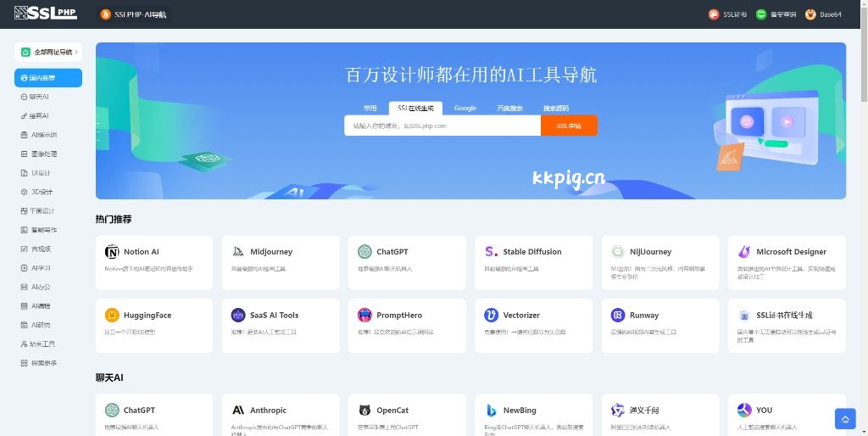Open the 通义千问 icon
The height and width of the screenshot is (436, 868).
point(618,411)
